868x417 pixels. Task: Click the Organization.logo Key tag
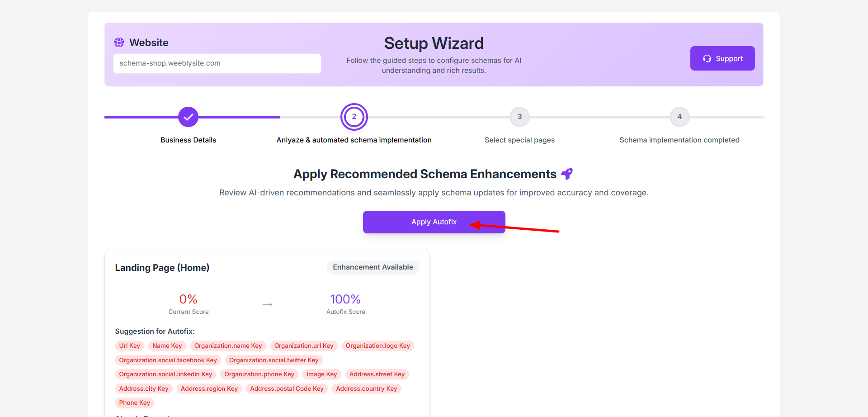[377, 346]
